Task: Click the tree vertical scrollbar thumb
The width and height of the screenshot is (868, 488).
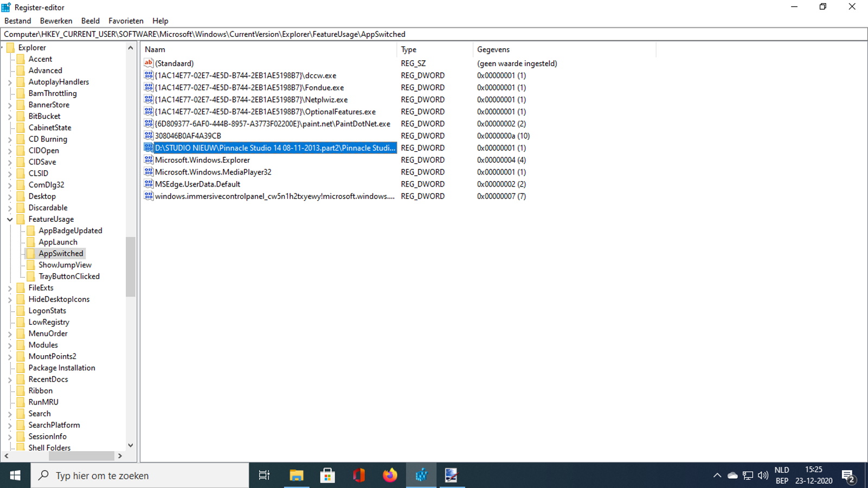Action: tap(131, 267)
